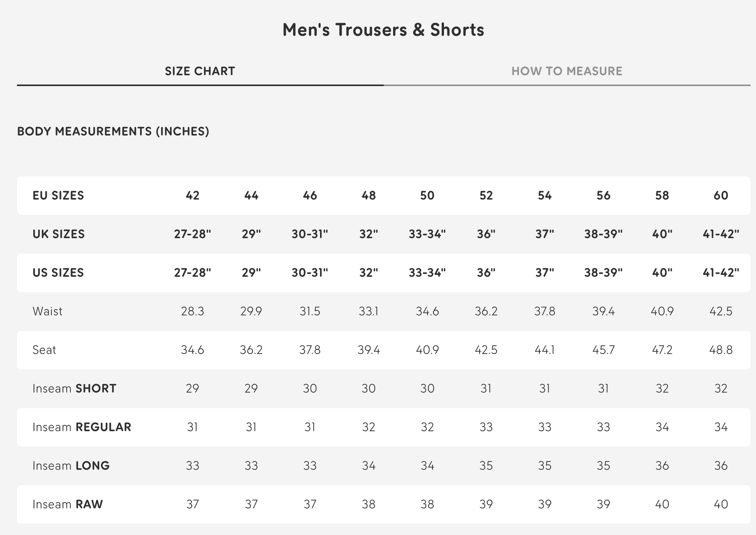Screen dimensions: 756x535
Task: Select EU size 42 column header
Action: [x=192, y=196]
